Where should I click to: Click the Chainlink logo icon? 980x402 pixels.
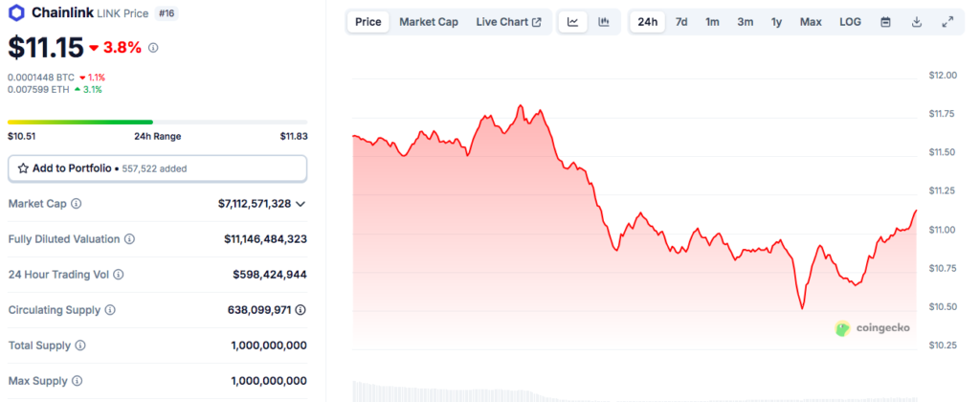[x=16, y=15]
